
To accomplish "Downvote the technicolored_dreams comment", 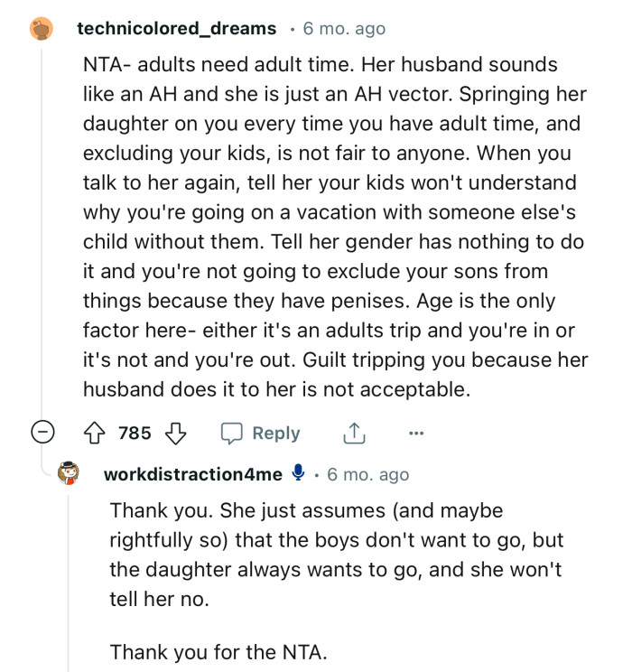I will click(x=176, y=434).
